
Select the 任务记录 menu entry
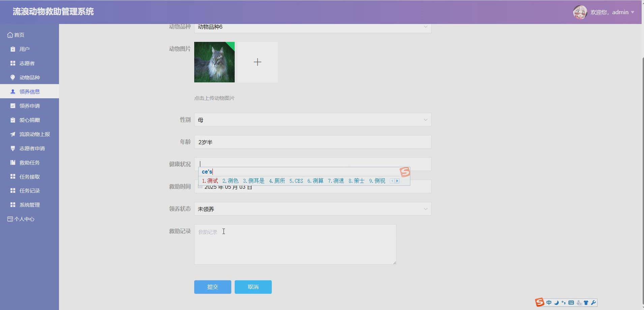30,190
